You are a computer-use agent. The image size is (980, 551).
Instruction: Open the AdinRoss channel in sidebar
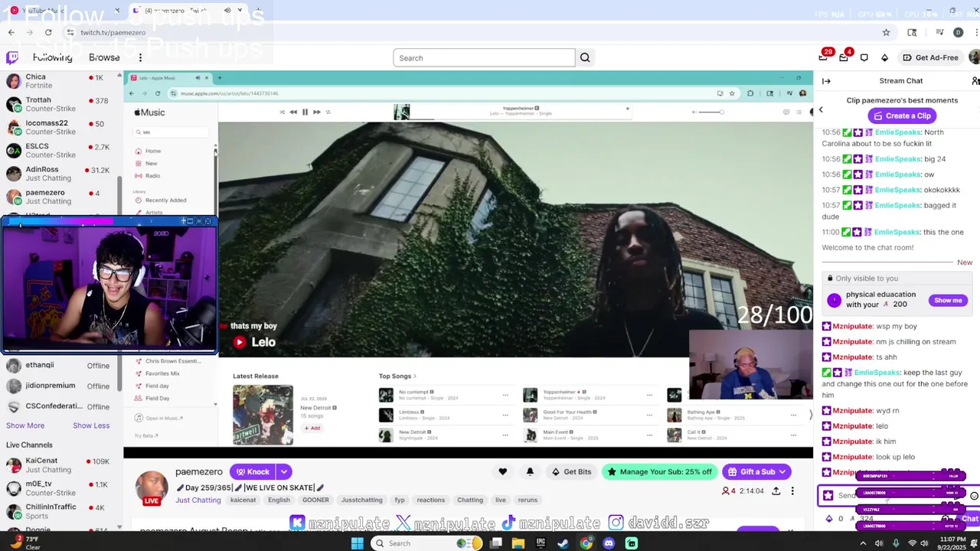(x=60, y=174)
